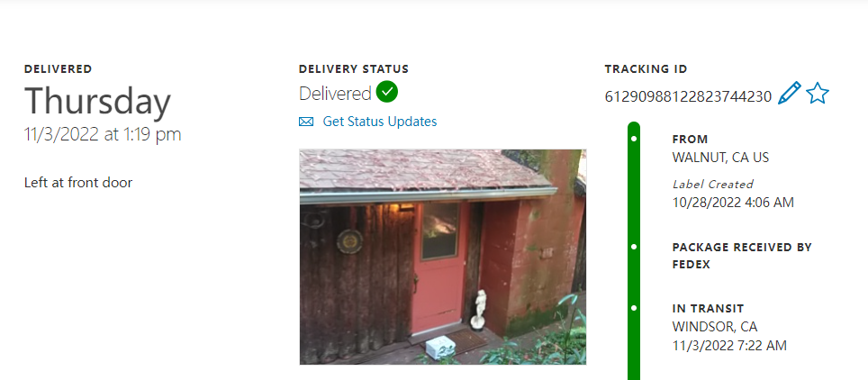Click the Thursday delivery day heading

[97, 102]
